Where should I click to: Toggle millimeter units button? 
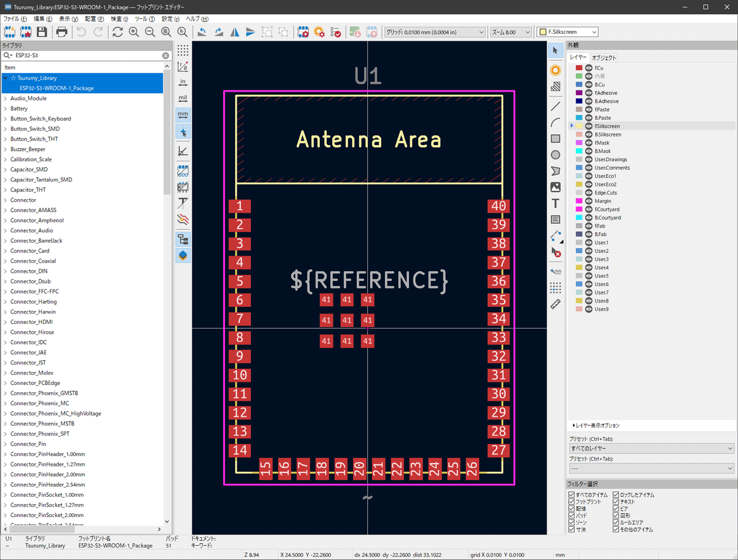click(183, 115)
